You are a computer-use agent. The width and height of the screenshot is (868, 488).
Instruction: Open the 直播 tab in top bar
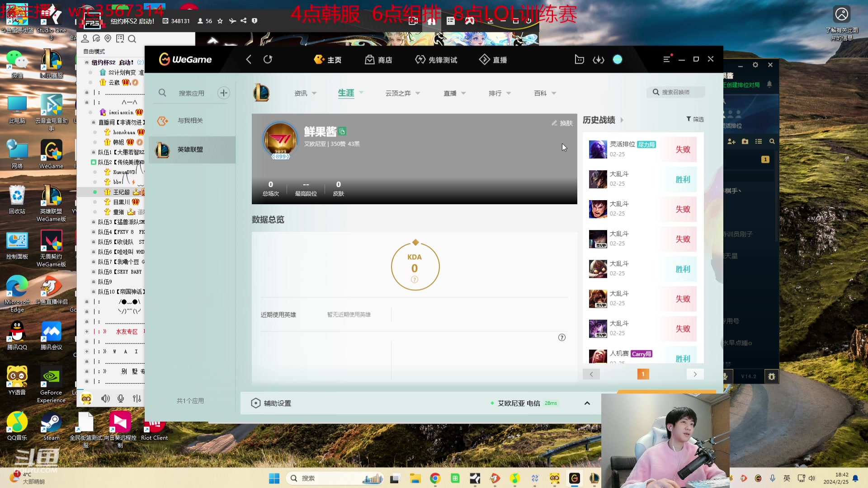coord(493,60)
